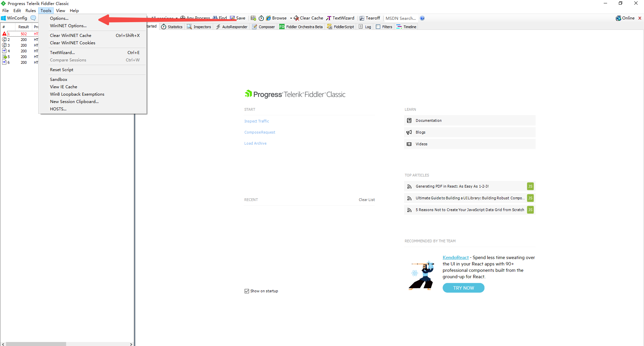Click the KendoReact link
This screenshot has height=346, width=644.
tap(456, 257)
